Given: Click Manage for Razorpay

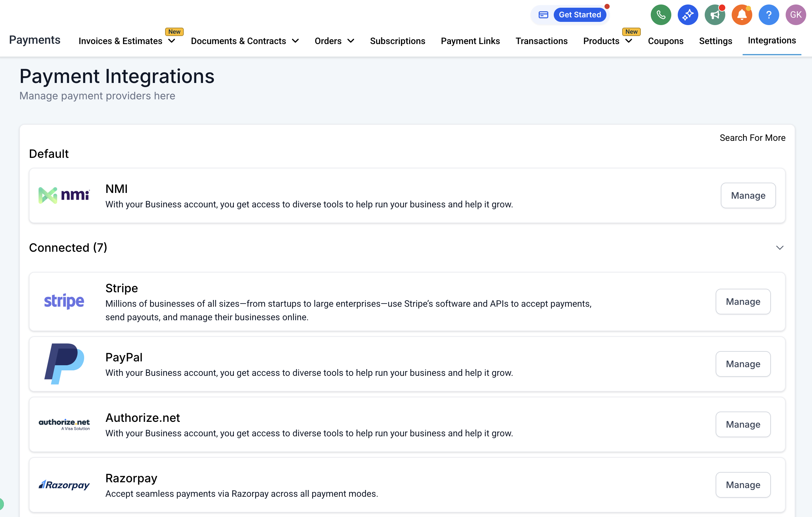Looking at the screenshot, I should coord(743,485).
